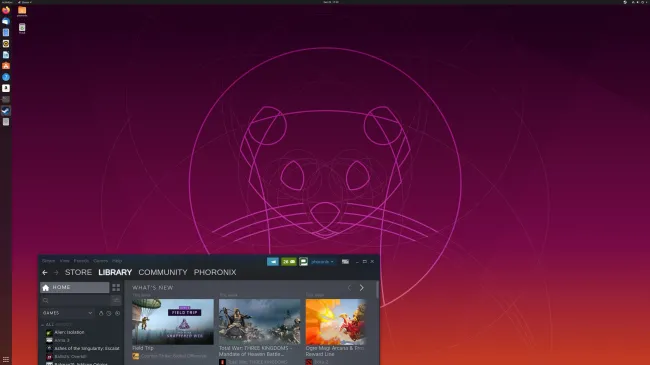Open Steam app menu in top bar
The height and width of the screenshot is (365, 650).
coord(25,2)
